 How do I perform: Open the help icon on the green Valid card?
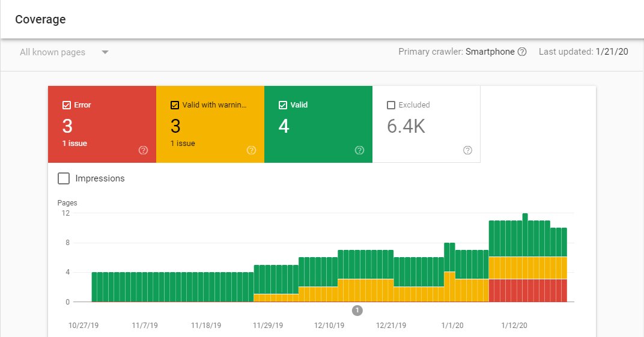(x=359, y=150)
